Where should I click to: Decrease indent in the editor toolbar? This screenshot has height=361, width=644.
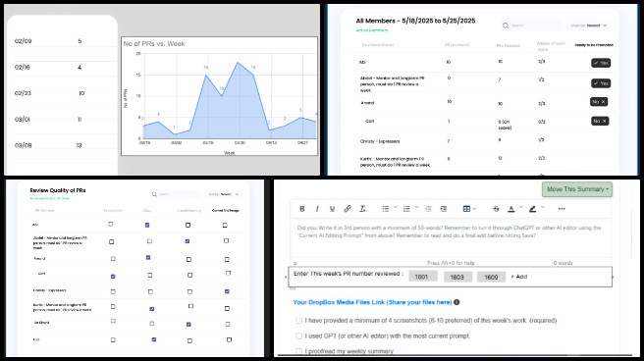click(428, 209)
